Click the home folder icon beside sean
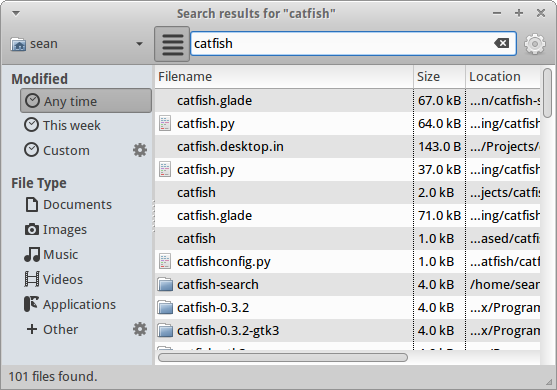This screenshot has width=557, height=390. 18,44
